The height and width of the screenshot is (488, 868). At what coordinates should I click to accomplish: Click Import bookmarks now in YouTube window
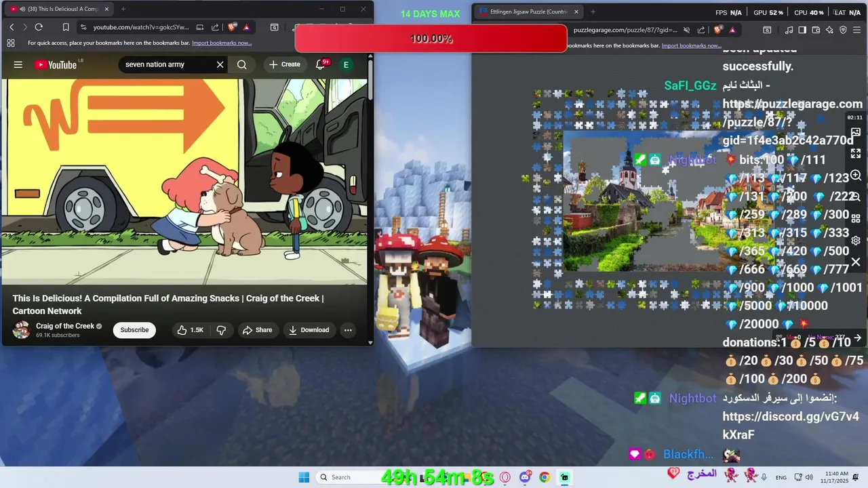pyautogui.click(x=222, y=43)
